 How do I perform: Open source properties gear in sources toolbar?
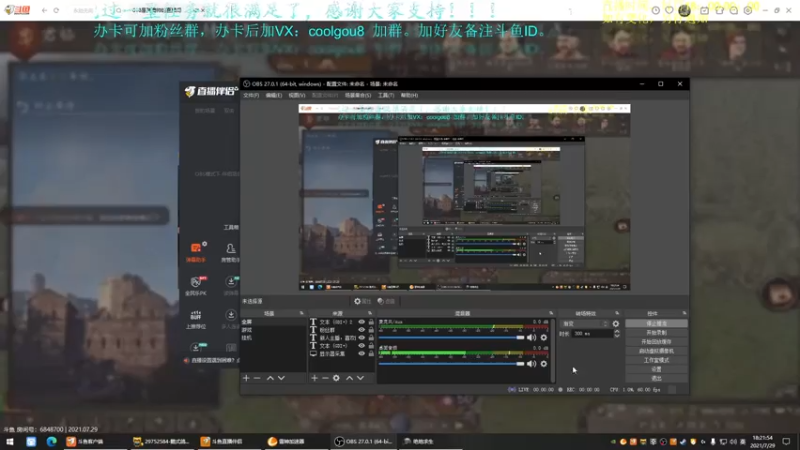click(x=336, y=378)
